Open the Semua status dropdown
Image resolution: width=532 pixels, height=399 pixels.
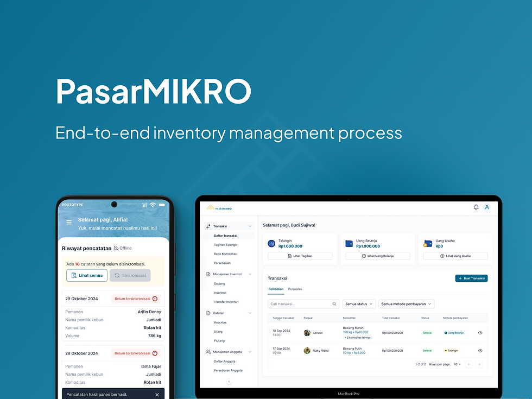click(359, 304)
